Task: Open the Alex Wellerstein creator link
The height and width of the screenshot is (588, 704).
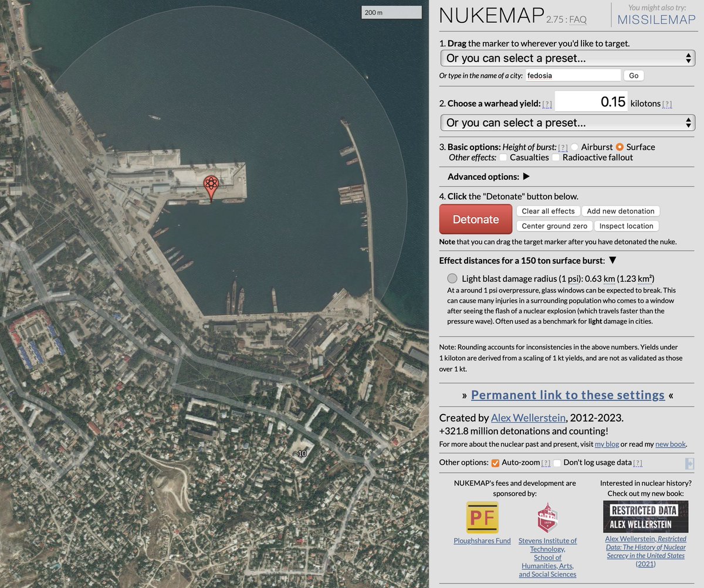Action: click(x=529, y=418)
